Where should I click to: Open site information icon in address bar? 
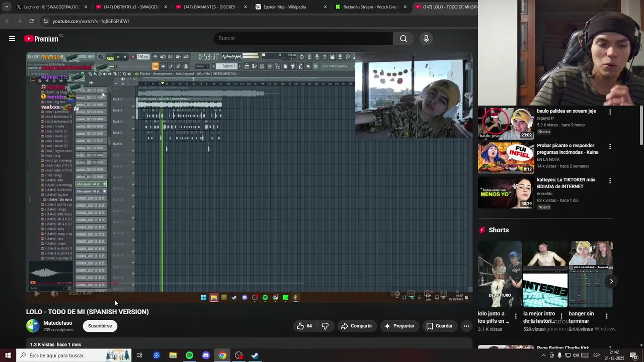tap(45, 21)
